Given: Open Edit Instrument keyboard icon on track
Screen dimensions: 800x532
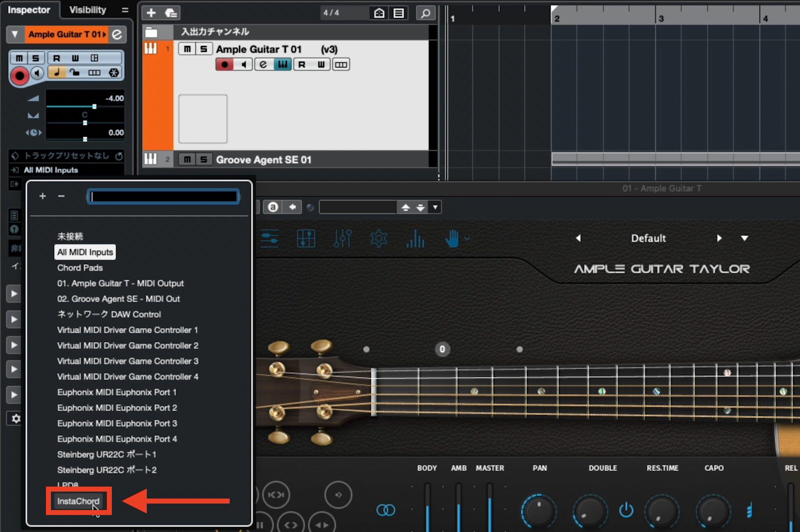Looking at the screenshot, I should (283, 64).
